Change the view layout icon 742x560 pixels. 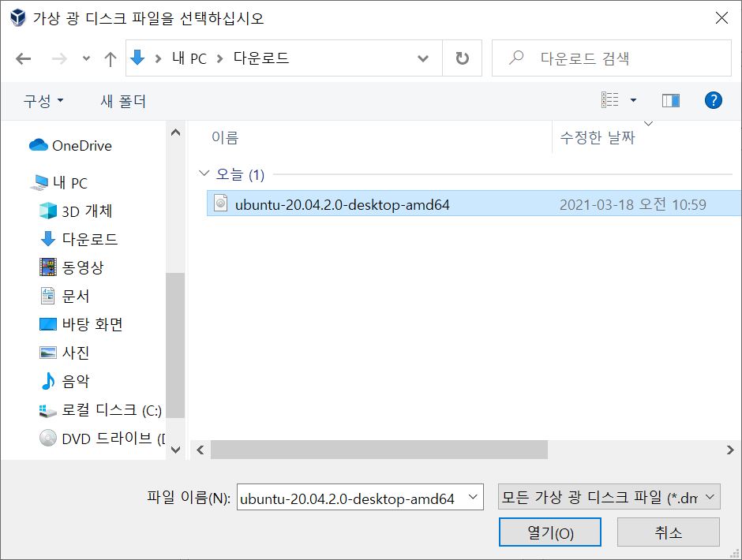pos(610,100)
